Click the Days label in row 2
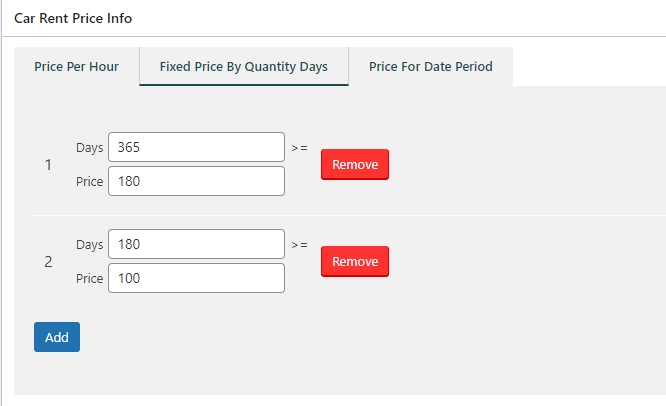 [x=89, y=244]
